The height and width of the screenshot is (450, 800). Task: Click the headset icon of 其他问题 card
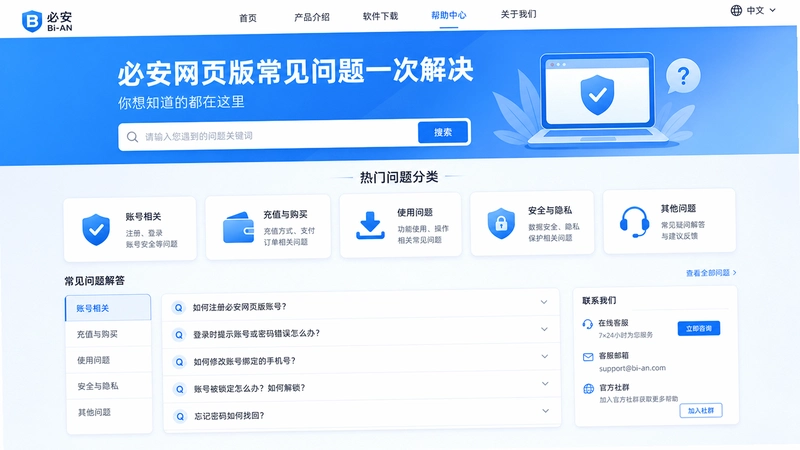634,222
